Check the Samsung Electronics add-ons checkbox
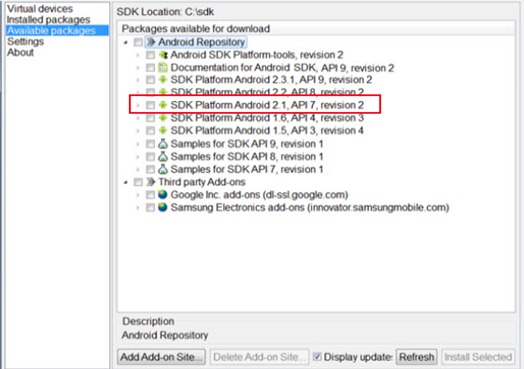The height and width of the screenshot is (369, 524). coord(150,207)
